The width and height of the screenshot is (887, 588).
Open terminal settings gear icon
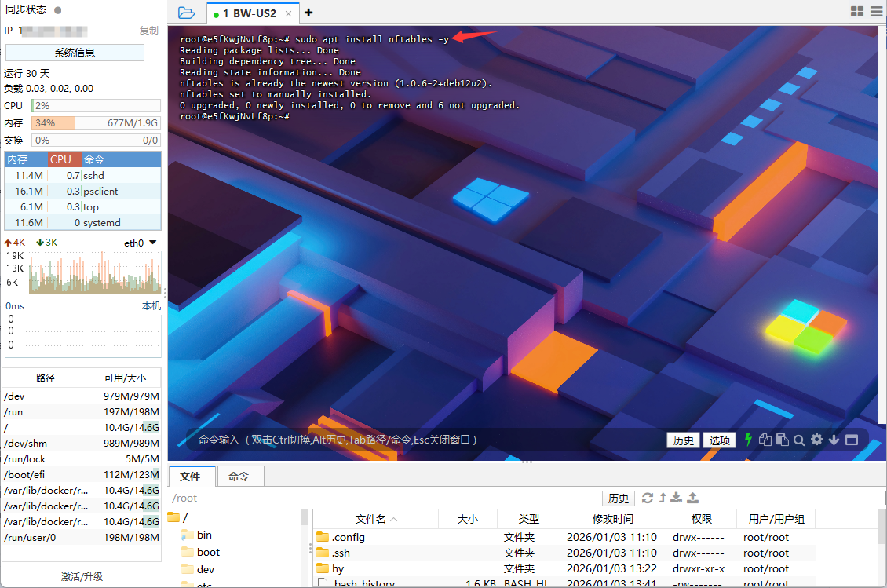[816, 440]
